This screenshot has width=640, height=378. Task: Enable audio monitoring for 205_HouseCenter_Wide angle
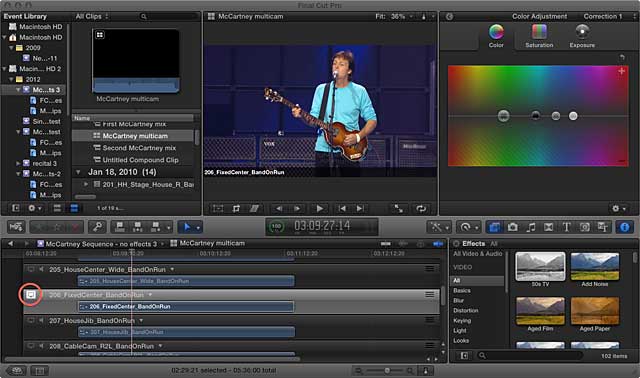(x=41, y=269)
